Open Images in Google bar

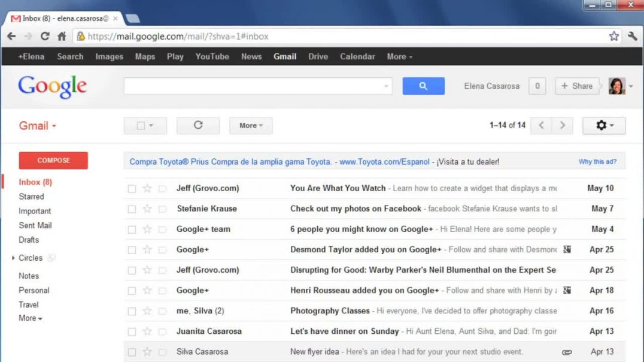click(x=110, y=57)
